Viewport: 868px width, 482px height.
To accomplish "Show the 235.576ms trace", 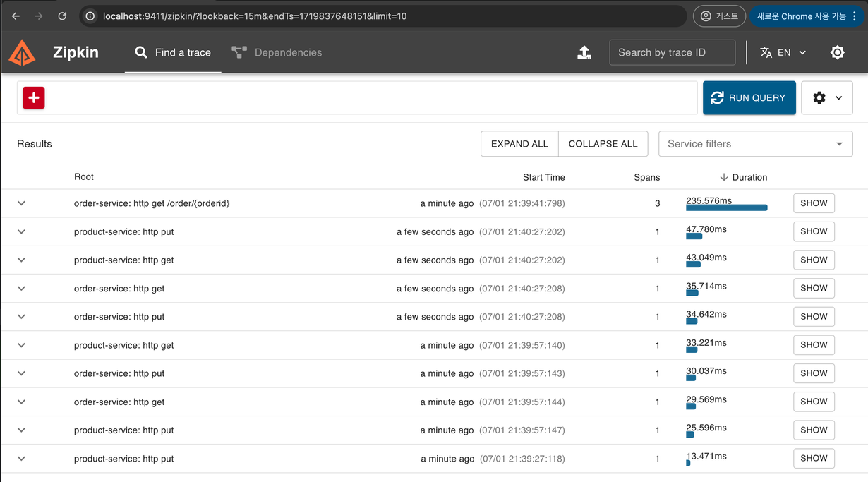I will tap(814, 203).
